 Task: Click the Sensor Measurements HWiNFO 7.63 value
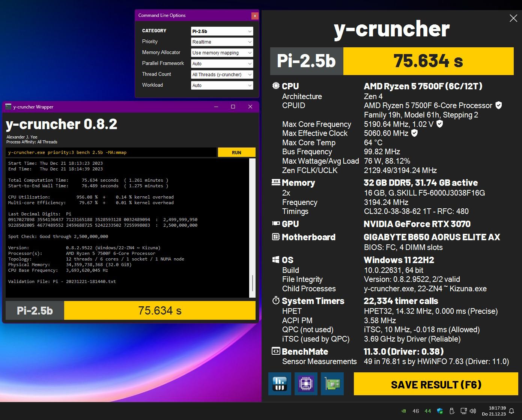coord(436,361)
